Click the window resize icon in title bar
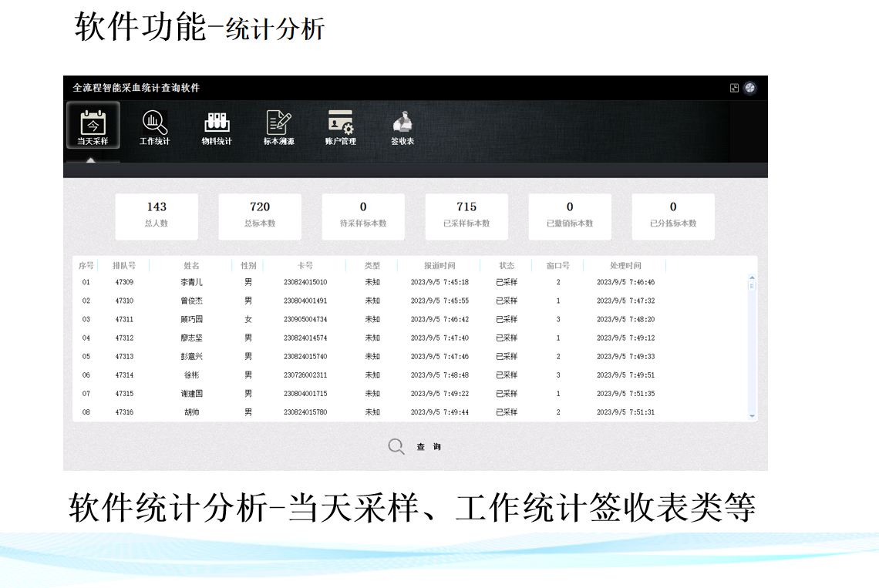 click(734, 88)
